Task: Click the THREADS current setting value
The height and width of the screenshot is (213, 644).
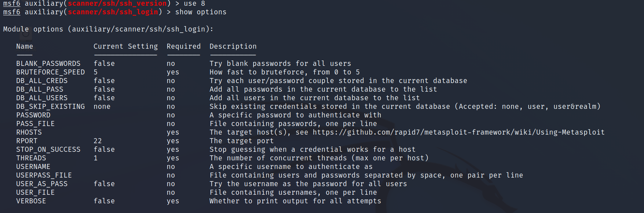Action: click(96, 158)
